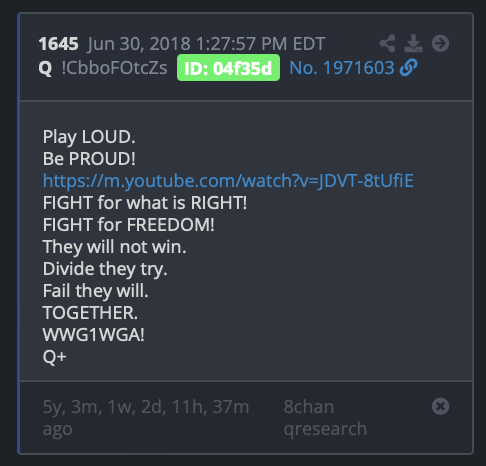Viewport: 486px width, 466px height.
Task: Open the post via the arrow circle icon
Action: coord(440,43)
